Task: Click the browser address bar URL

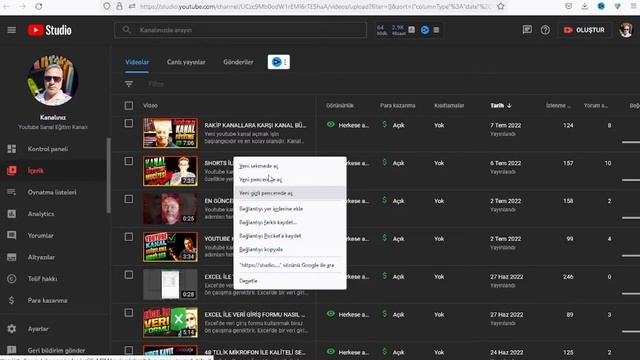Action: tap(314, 6)
